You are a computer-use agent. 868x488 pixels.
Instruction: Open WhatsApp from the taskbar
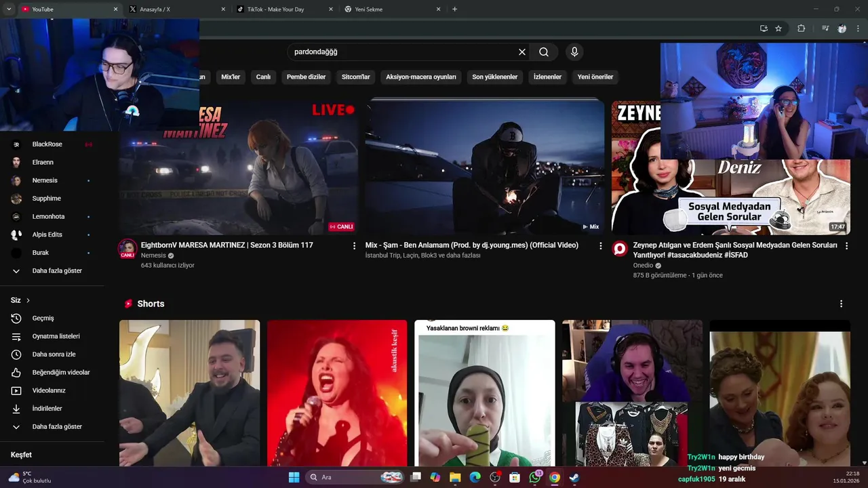[535, 477]
